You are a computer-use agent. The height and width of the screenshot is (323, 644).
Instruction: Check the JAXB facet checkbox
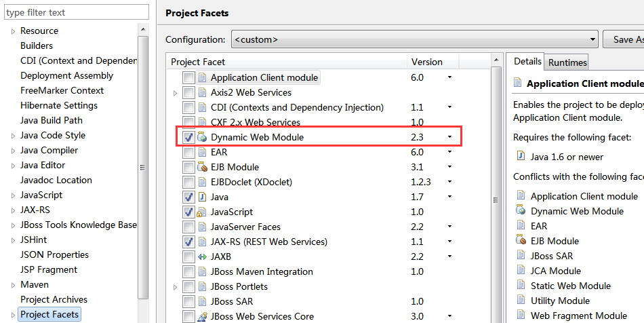tap(188, 256)
